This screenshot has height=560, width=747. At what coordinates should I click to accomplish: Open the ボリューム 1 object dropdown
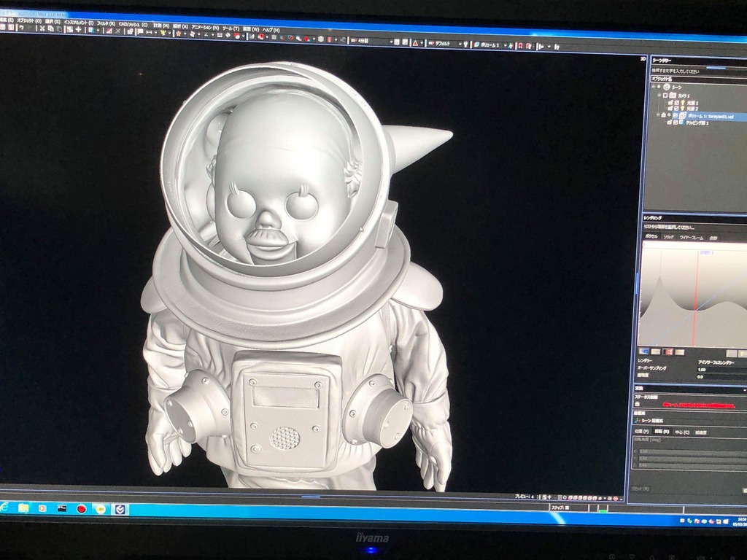[505, 44]
